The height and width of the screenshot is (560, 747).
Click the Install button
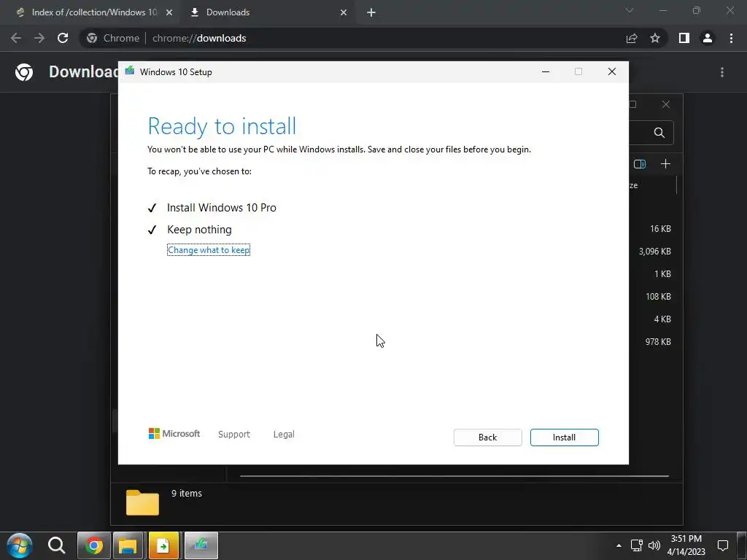[564, 437]
